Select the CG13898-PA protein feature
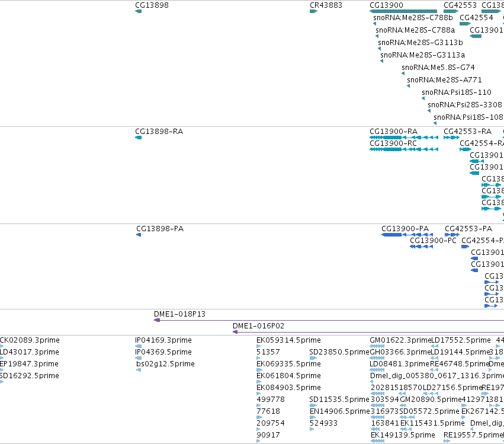 tap(160, 228)
